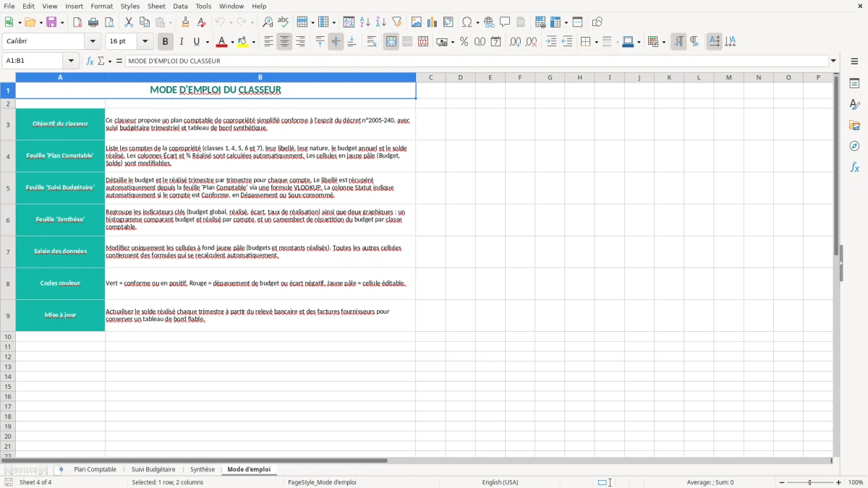Viewport: 868px width, 488px height.
Task: Click Sort Descending icon
Action: 381,22
